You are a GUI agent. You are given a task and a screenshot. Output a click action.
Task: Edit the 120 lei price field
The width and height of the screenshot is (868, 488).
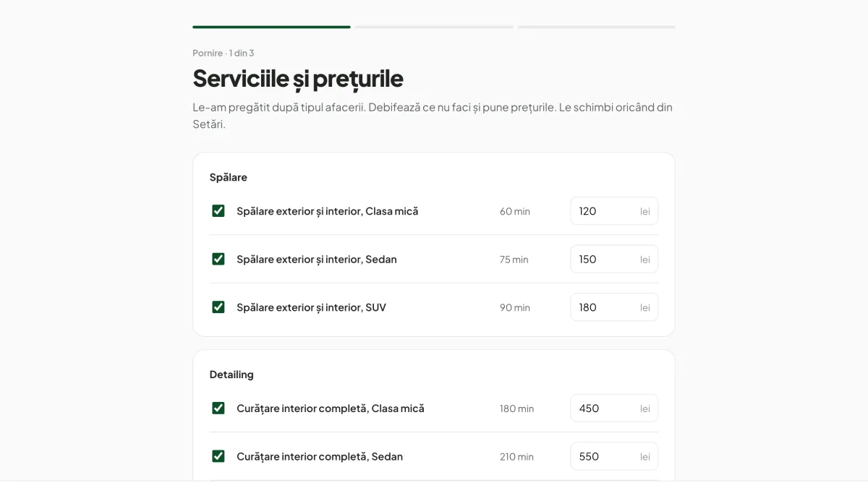[614, 211]
